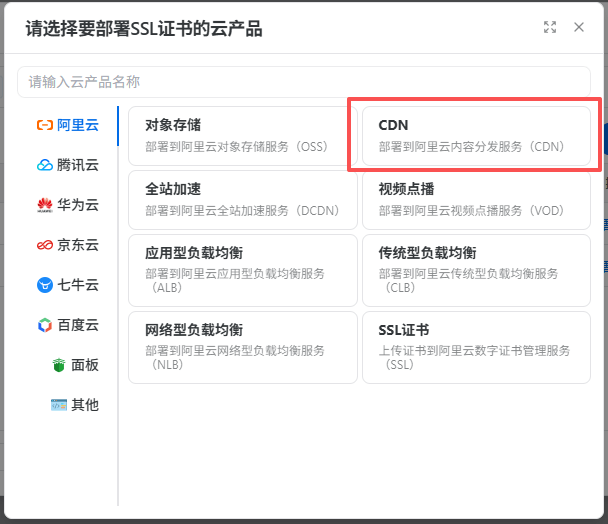Select 传统型负载均衡 CLB card
This screenshot has height=524, width=608.
pos(476,270)
